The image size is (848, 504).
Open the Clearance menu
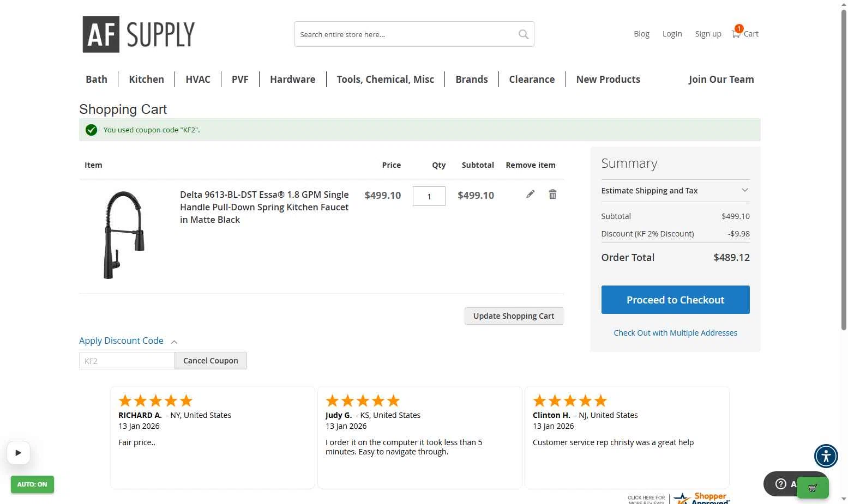click(532, 79)
